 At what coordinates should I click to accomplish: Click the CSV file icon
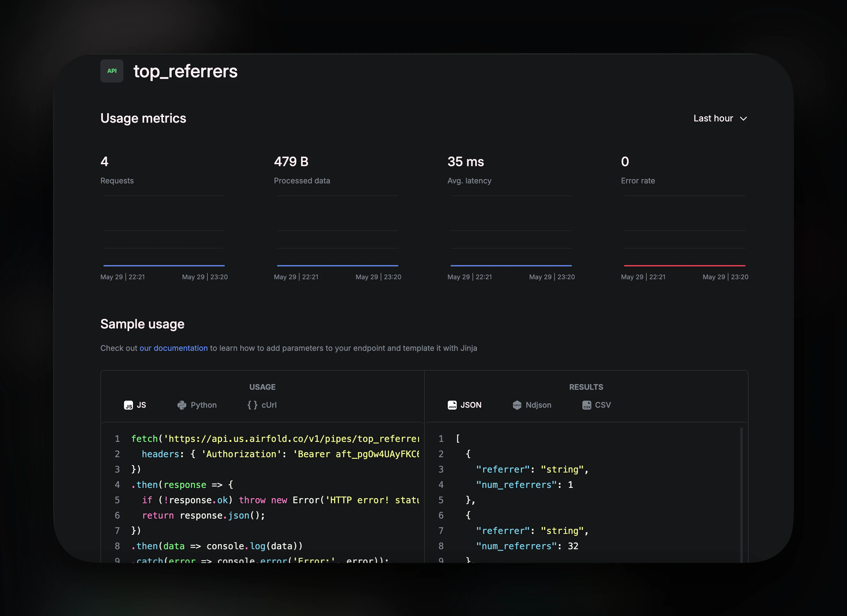point(586,405)
